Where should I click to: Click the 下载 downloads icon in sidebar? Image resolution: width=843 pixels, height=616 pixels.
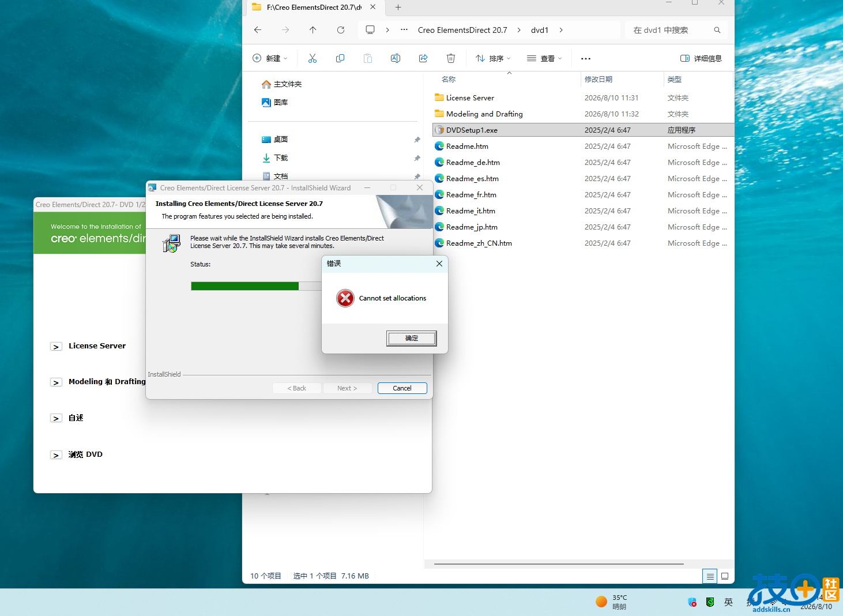point(266,157)
